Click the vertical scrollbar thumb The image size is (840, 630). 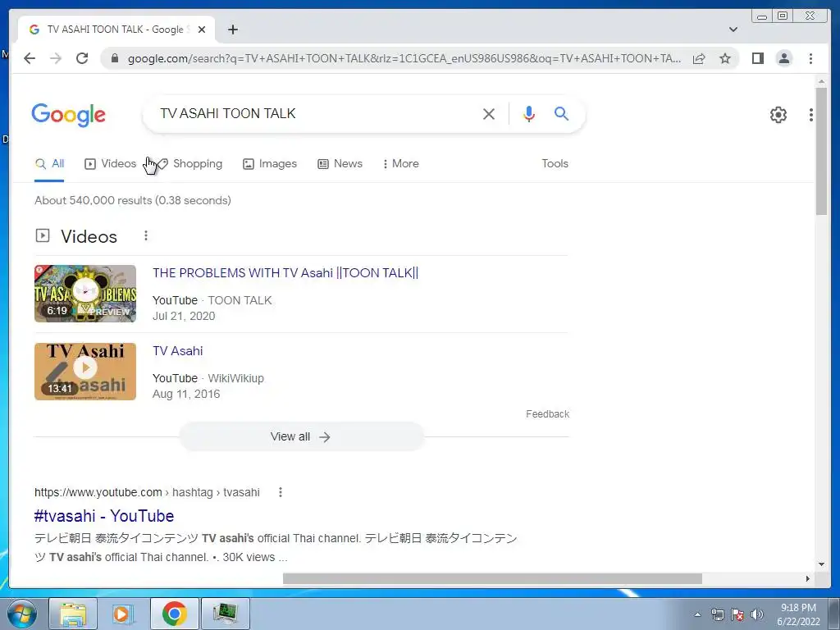821,151
